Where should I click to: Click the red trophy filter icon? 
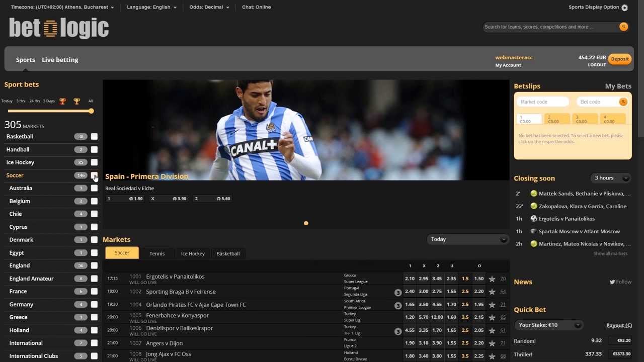tap(62, 101)
